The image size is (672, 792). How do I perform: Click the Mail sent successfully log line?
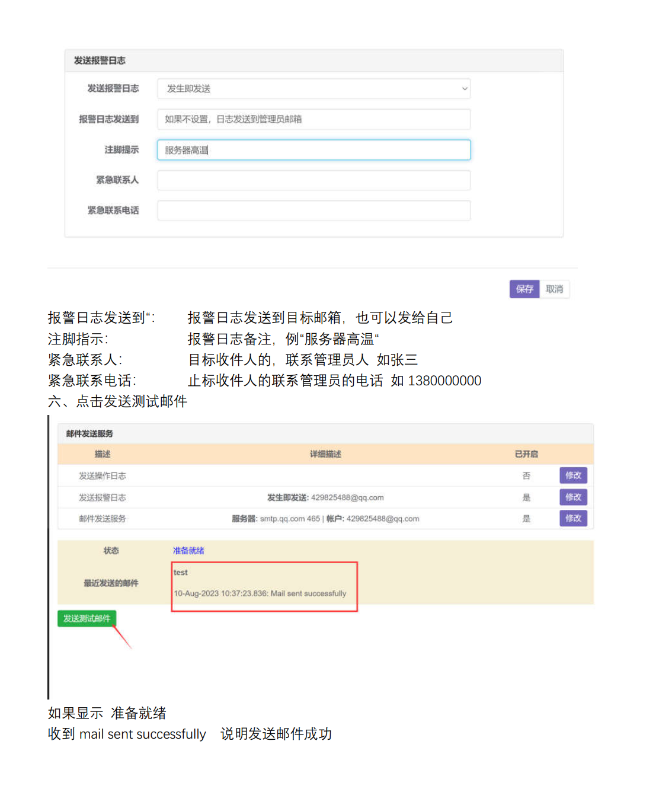click(260, 593)
